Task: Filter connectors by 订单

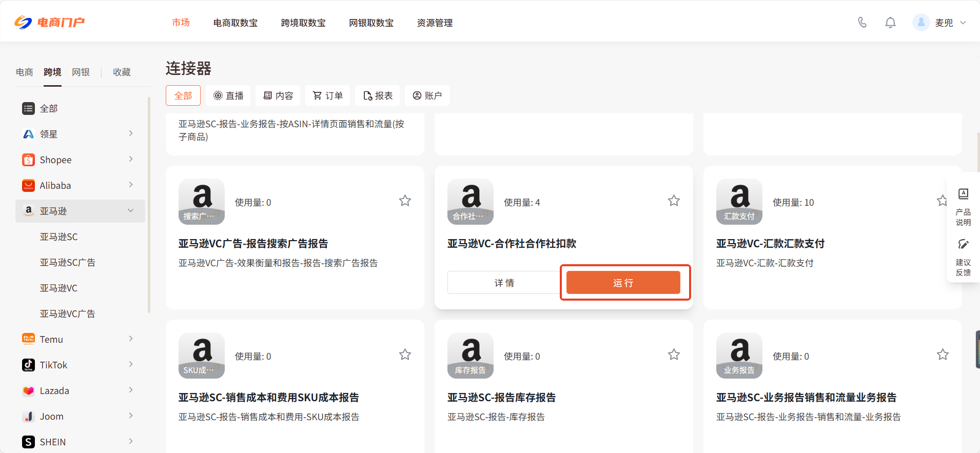Action: coord(328,96)
